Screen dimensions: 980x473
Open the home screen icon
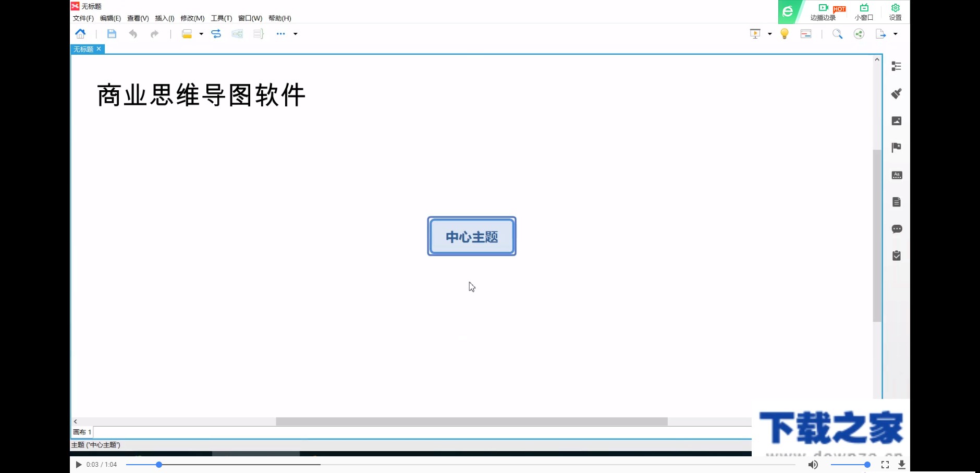coord(80,33)
